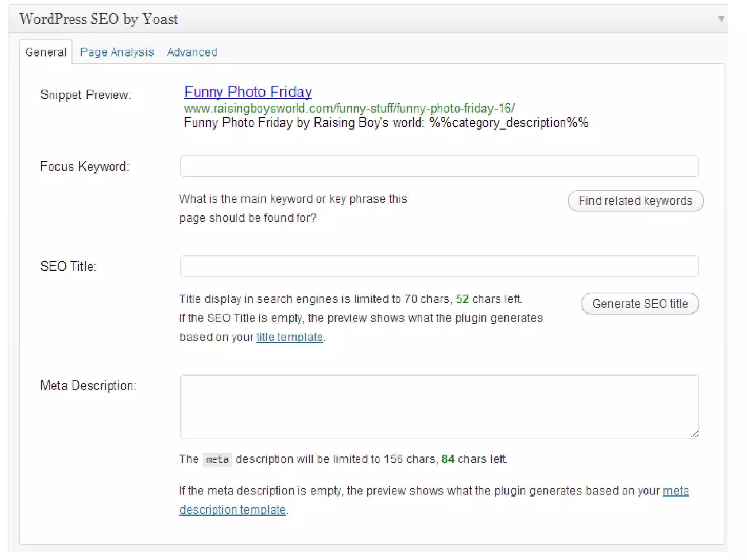
Task: Click the snippet preview description text
Action: coord(386,122)
